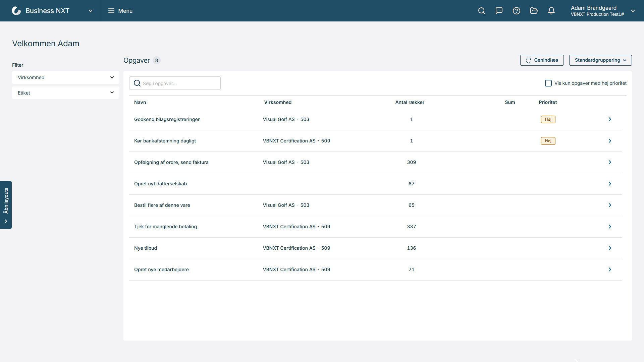Open the hamburger Menu
Image resolution: width=644 pixels, height=362 pixels.
[x=120, y=11]
